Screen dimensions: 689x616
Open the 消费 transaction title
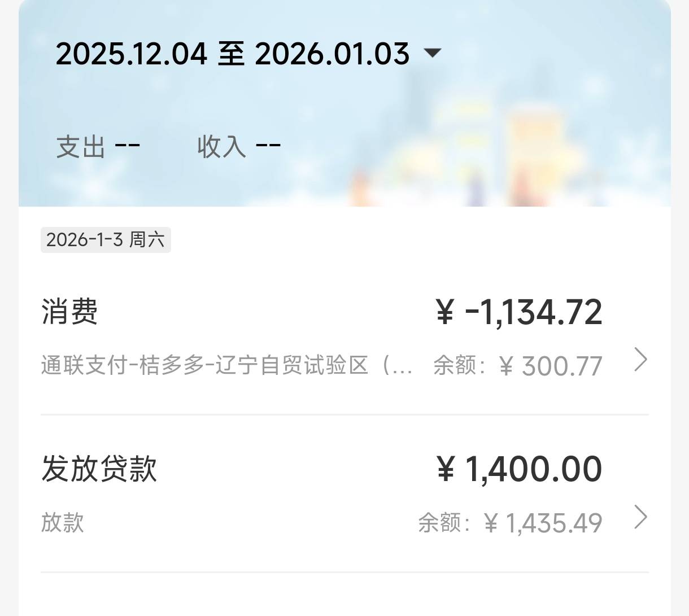click(x=69, y=312)
